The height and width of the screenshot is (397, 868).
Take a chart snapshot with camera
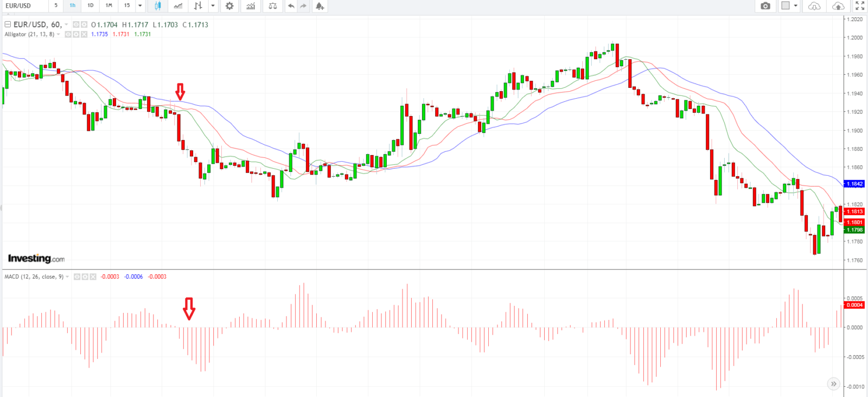click(765, 6)
